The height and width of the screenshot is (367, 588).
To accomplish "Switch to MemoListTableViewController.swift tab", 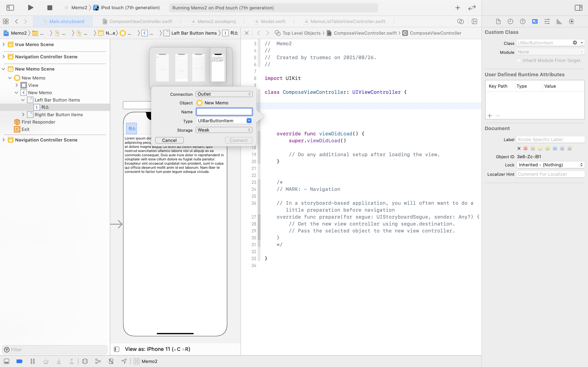I will [x=348, y=21].
